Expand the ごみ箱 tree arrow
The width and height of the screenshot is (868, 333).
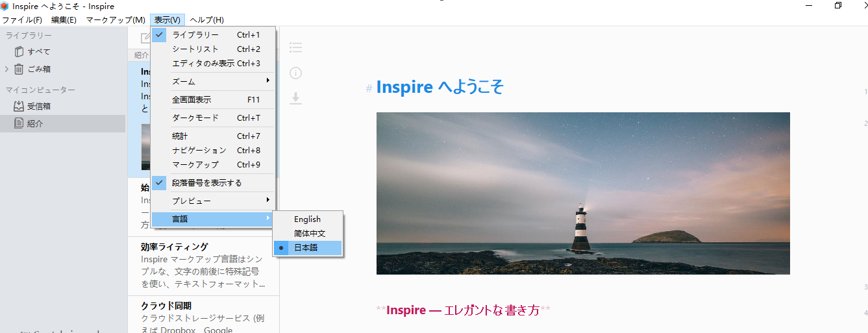(6, 69)
